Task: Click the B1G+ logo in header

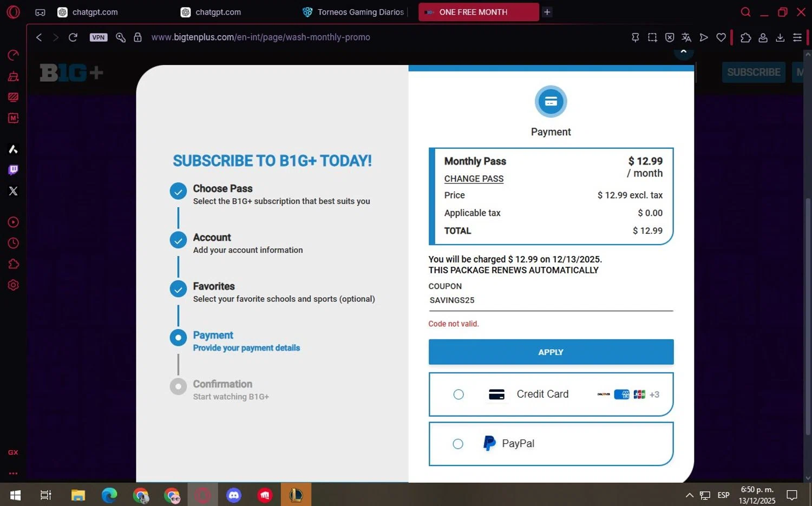Action: point(71,73)
